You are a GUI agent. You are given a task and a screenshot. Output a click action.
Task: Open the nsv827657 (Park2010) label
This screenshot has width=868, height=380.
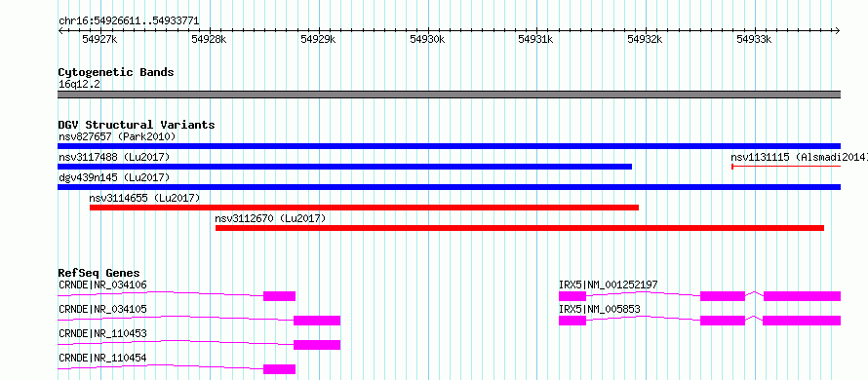click(x=117, y=136)
